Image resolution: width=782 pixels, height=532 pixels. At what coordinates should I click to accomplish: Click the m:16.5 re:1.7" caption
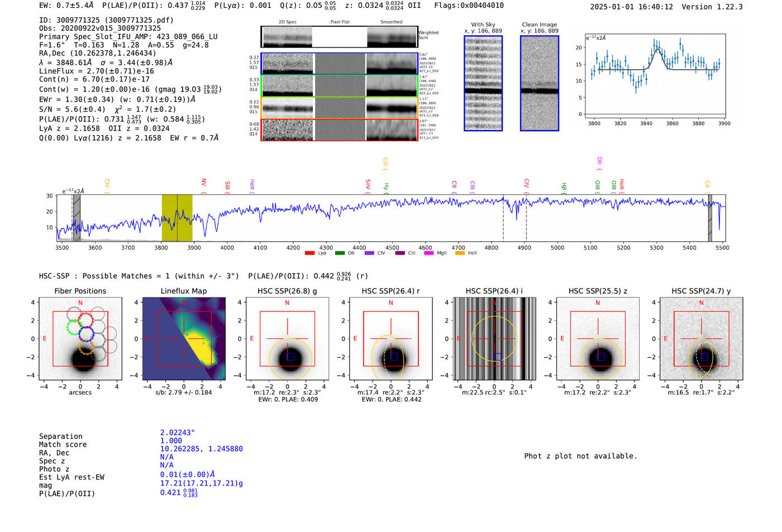702,392
